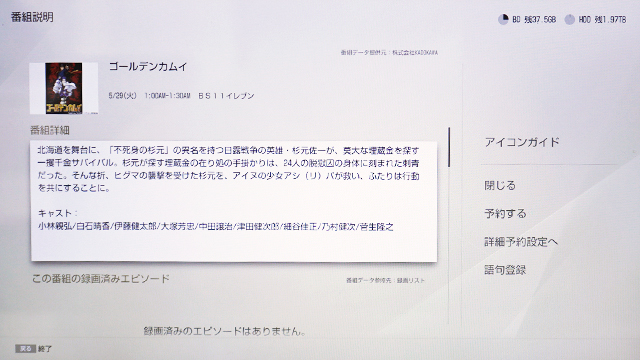Image resolution: width=640 pixels, height=360 pixels.
Task: Choose 予約する to schedule recording
Action: pyautogui.click(x=505, y=213)
